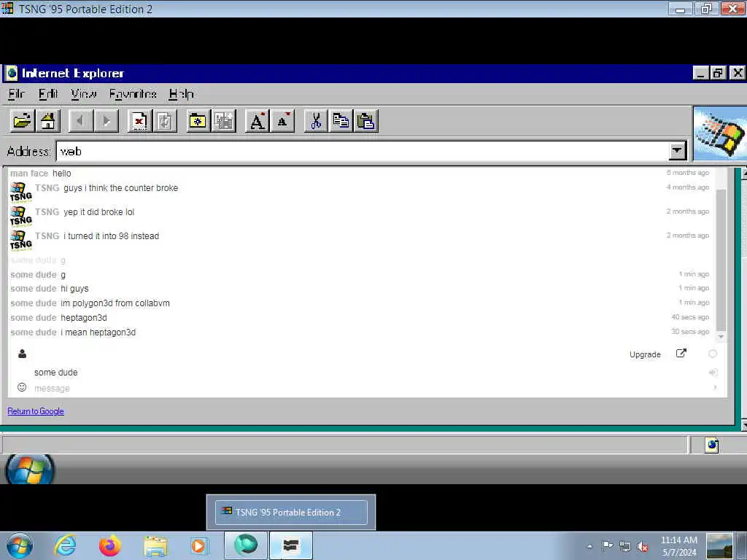Click the Return to Google link
The image size is (747, 560).
pos(36,411)
